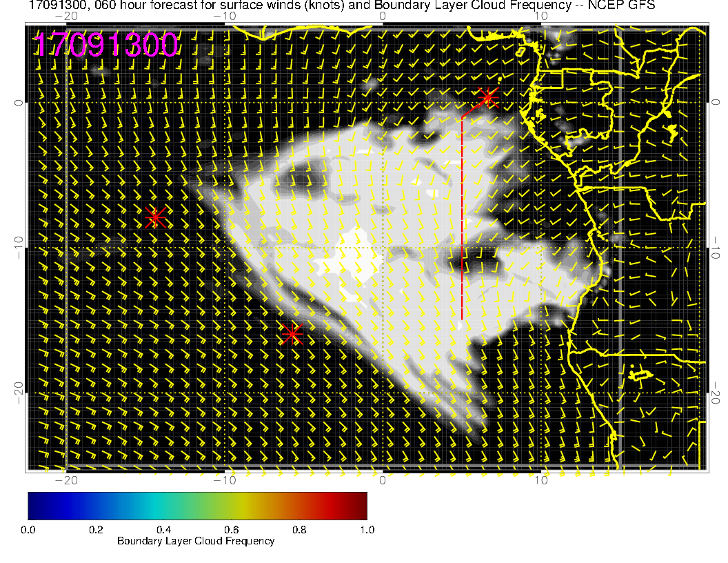
Task: Click the 1.0 colorbar tick label
Action: [367, 530]
